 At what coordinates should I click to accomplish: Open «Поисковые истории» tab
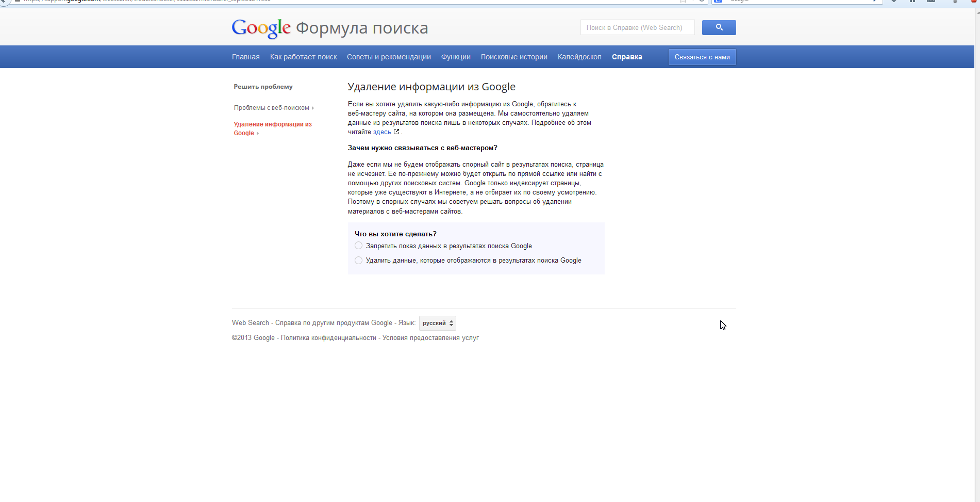tap(514, 57)
